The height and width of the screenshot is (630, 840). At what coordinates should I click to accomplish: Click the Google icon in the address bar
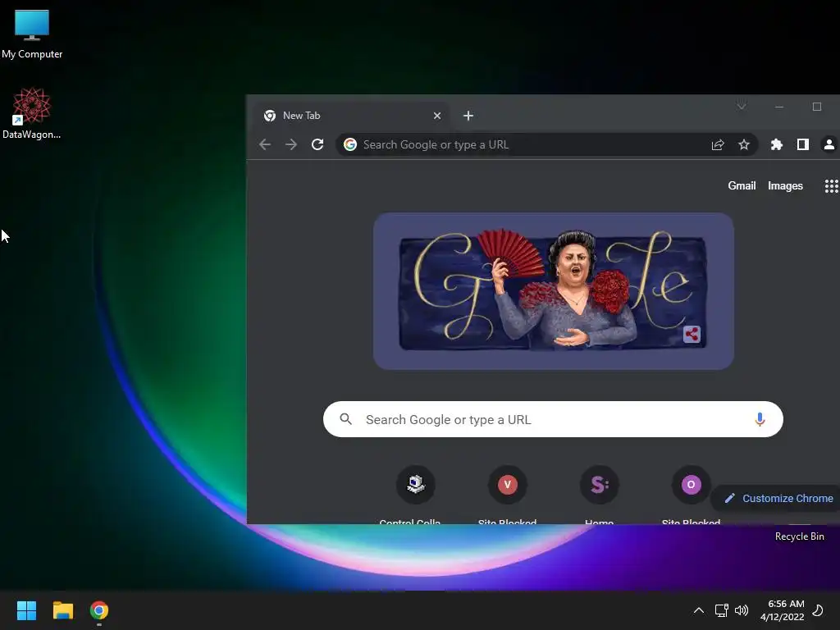tap(350, 144)
